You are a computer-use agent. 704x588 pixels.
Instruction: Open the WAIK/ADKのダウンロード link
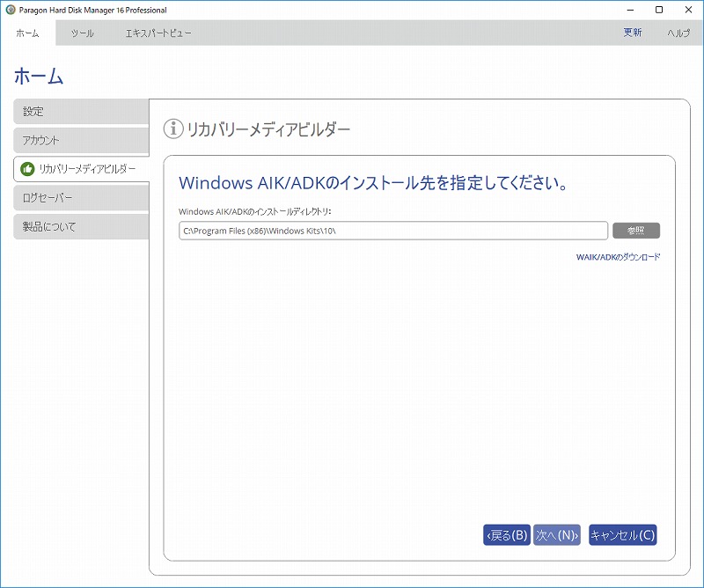pos(619,257)
